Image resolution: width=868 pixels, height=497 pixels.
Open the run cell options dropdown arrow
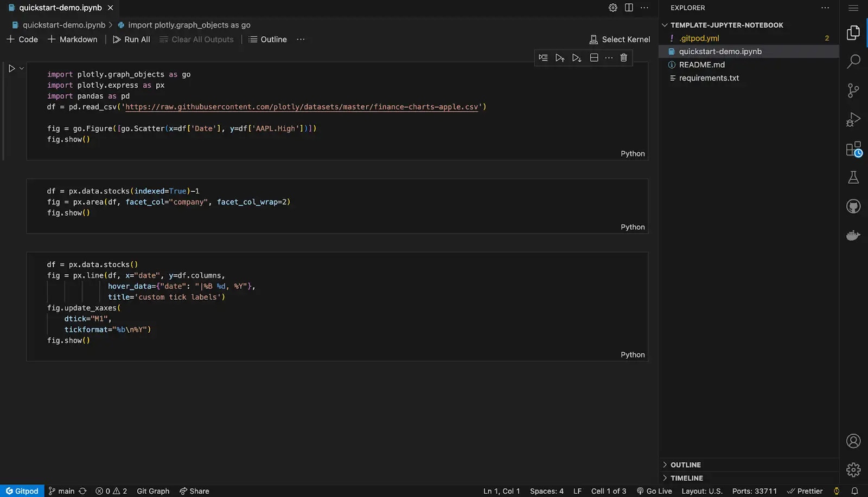click(x=22, y=68)
